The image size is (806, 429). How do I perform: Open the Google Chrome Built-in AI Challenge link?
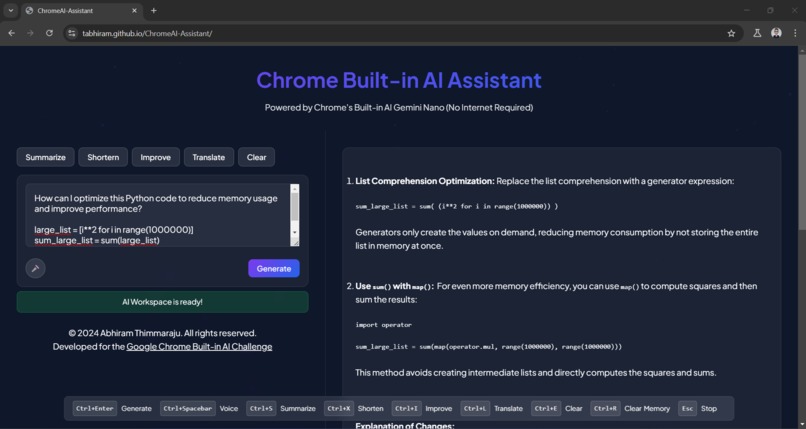click(199, 347)
